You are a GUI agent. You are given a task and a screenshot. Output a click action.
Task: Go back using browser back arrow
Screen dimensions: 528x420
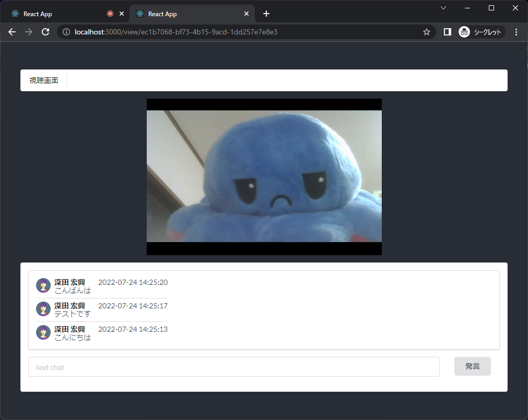pos(12,32)
